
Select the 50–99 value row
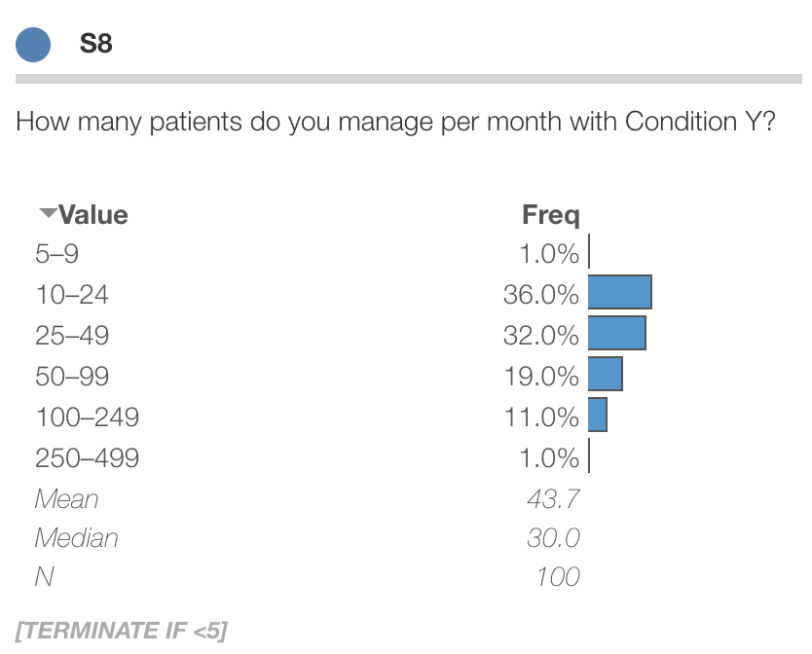pyautogui.click(x=72, y=377)
